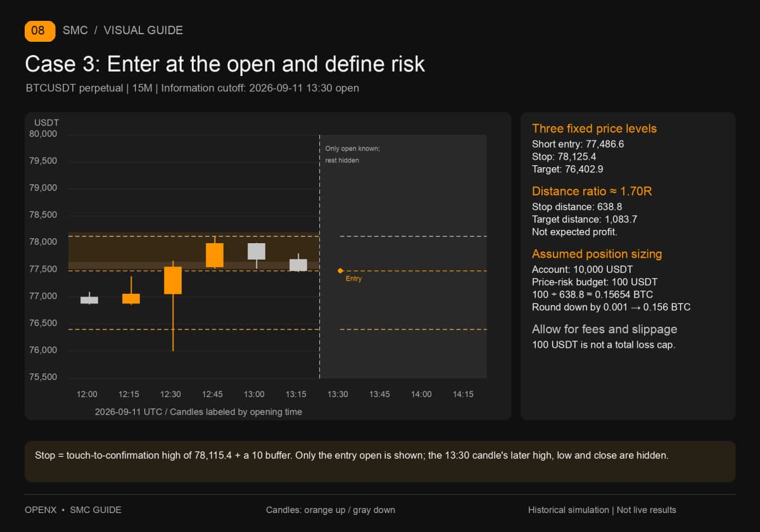760x532 pixels.
Task: Click the 'Entry' label beside the diamond
Action: click(354, 279)
